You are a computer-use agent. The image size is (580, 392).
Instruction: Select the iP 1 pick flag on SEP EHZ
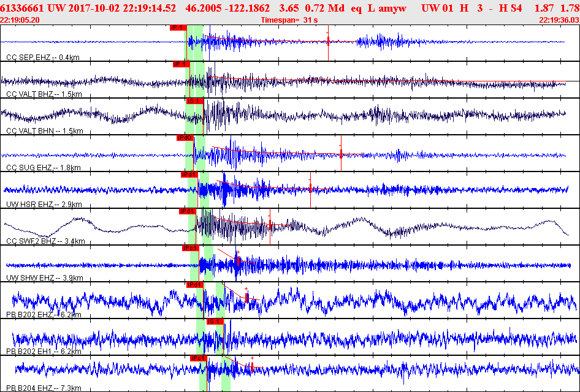[178, 28]
